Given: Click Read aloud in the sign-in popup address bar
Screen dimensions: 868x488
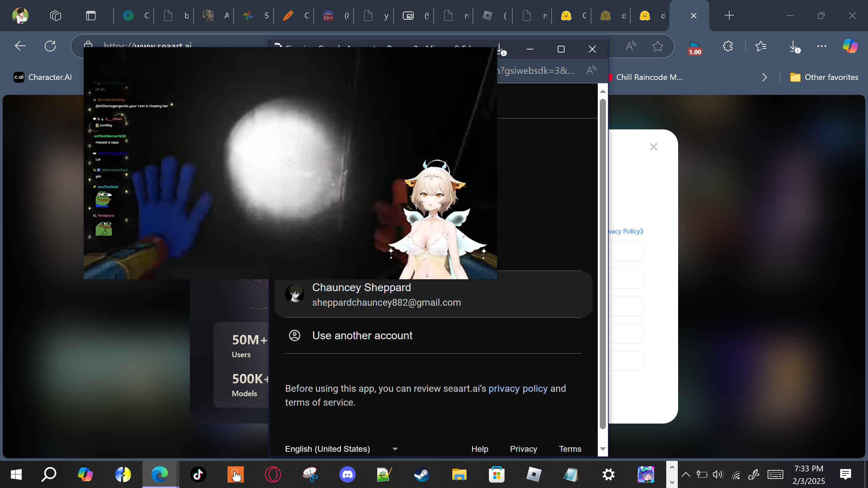Looking at the screenshot, I should (591, 70).
